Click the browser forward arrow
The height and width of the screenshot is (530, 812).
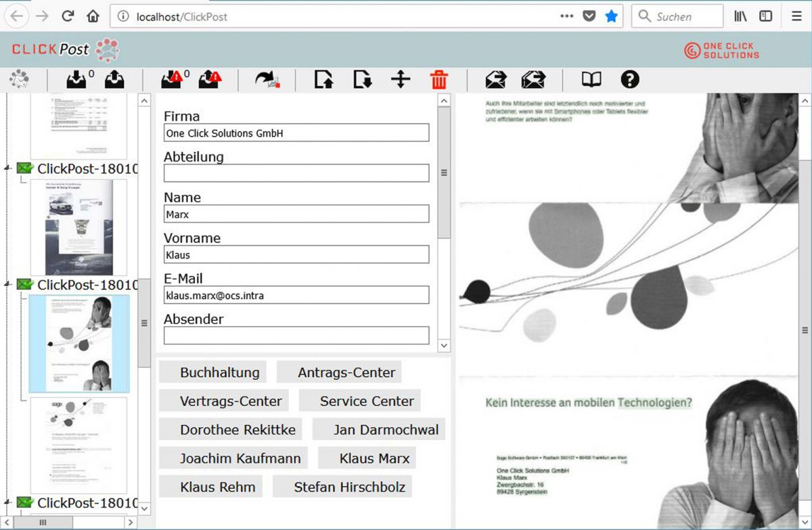pos(42,16)
